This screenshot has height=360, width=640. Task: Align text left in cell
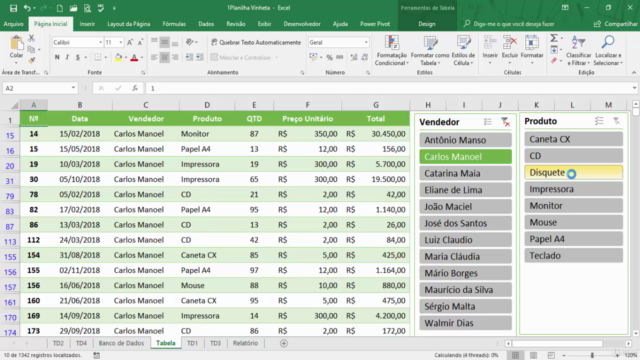click(x=154, y=58)
